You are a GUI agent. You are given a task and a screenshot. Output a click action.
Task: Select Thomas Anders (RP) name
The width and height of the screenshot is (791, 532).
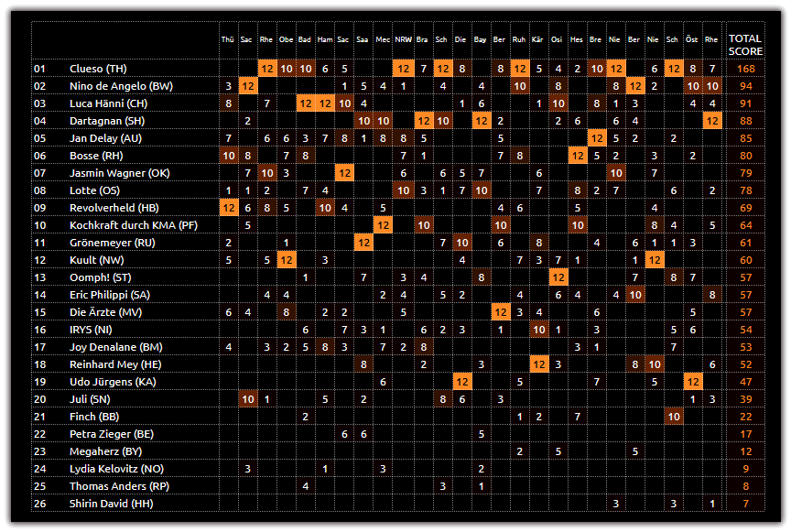click(x=119, y=486)
